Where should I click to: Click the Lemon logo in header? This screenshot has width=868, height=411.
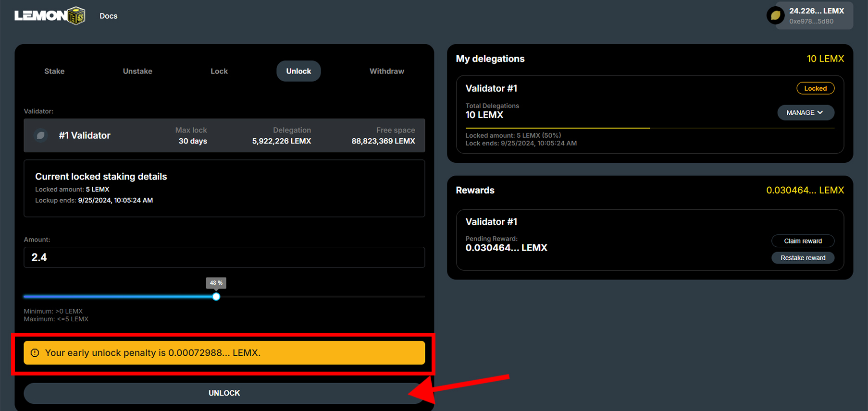(x=50, y=16)
